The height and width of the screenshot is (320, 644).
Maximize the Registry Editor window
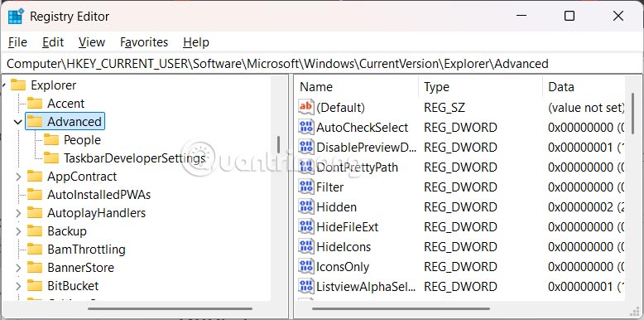point(570,16)
